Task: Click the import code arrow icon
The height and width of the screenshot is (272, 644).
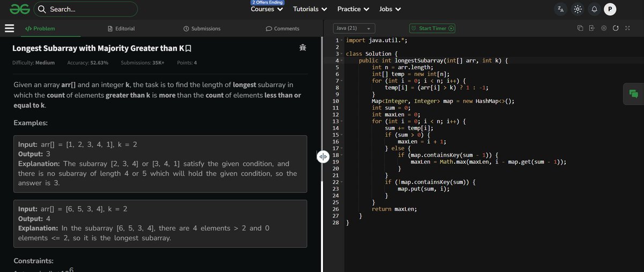Action: coord(592,28)
